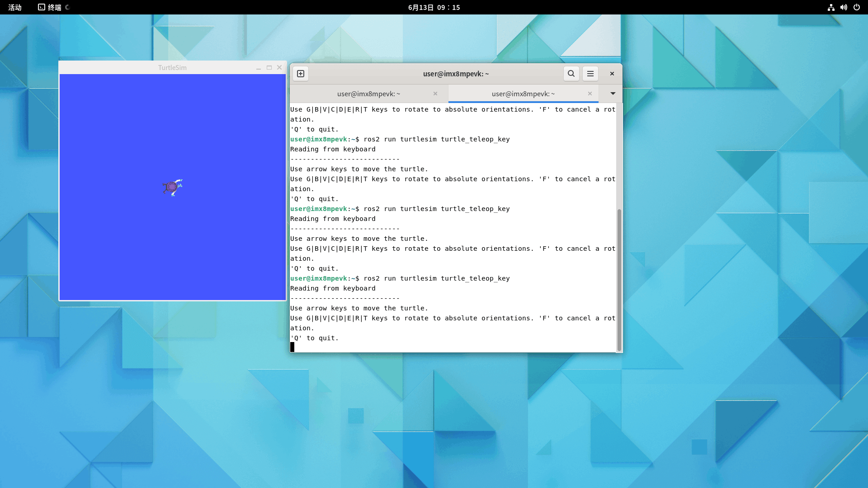The width and height of the screenshot is (868, 488).
Task: Open the clock and calendar panel
Action: (434, 7)
